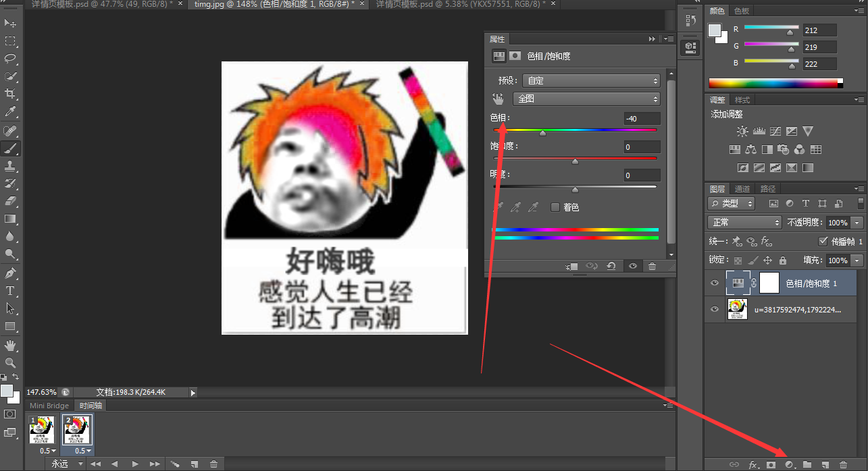Screen dimensions: 868x471
Task: Create new fill or adjustment layer
Action: (789, 464)
